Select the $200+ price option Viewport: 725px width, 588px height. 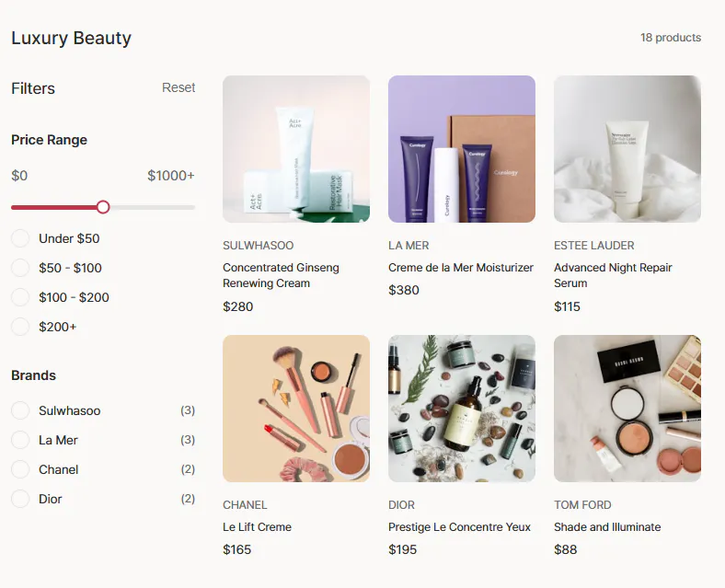click(x=20, y=327)
